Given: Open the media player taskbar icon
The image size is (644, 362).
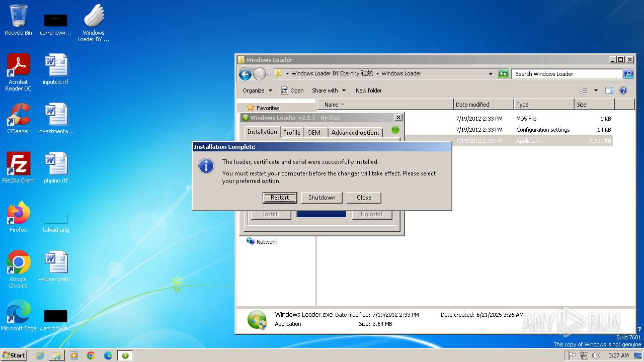Looking at the screenshot, I should pos(74,355).
